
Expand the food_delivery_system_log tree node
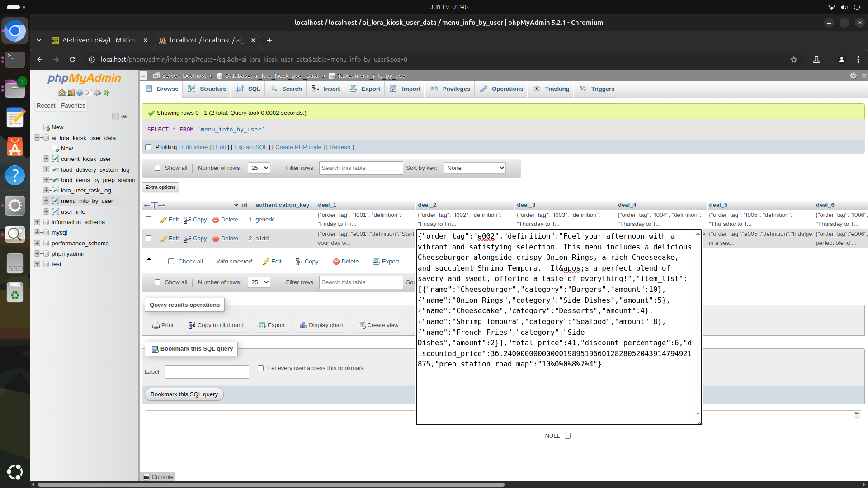coord(46,169)
